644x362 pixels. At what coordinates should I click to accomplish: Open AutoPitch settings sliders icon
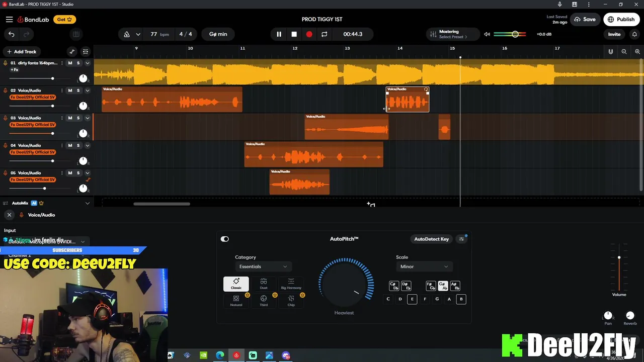(461, 239)
